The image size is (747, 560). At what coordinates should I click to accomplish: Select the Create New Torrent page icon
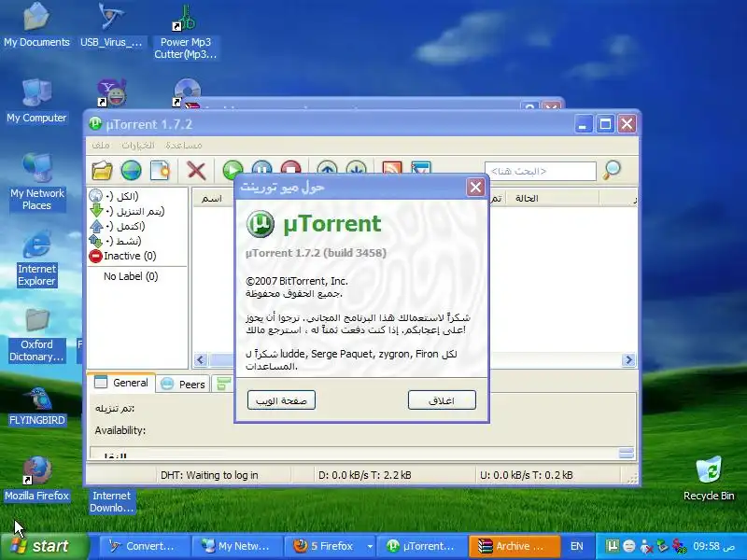160,171
